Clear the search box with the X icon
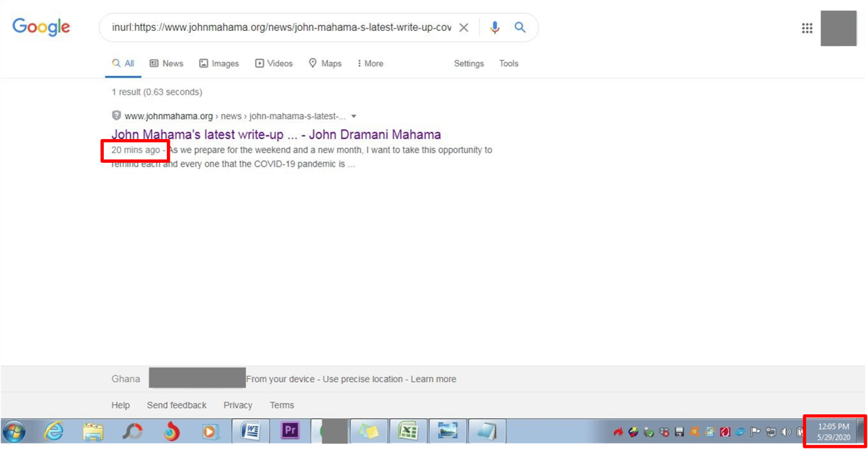Image resolution: width=868 pixels, height=449 pixels. pos(463,27)
